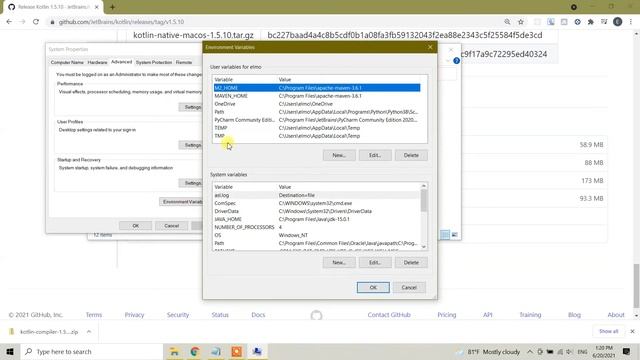The image size is (640, 360).
Task: Select asl.log system variable
Action: 317,195
